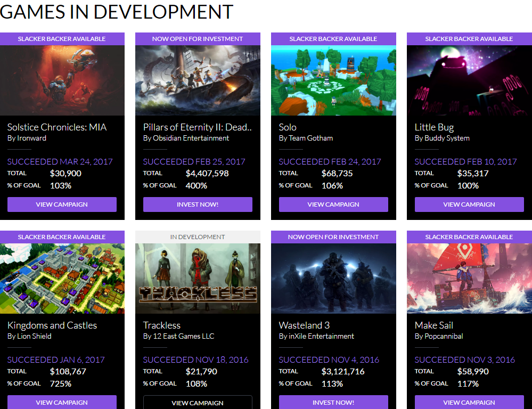Click Slacker Backer Available banner above Solstice Chronicles
The image size is (532, 409).
[x=62, y=39]
